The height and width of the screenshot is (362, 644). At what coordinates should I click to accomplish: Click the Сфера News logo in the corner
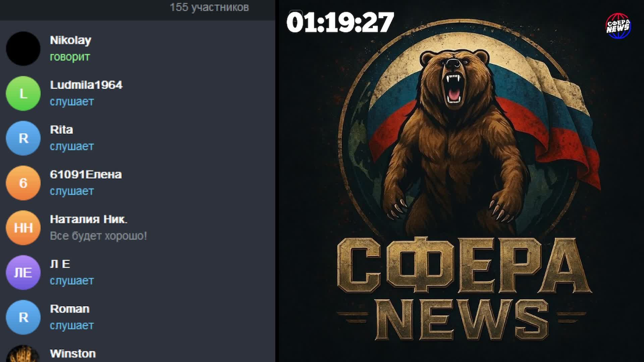[618, 26]
